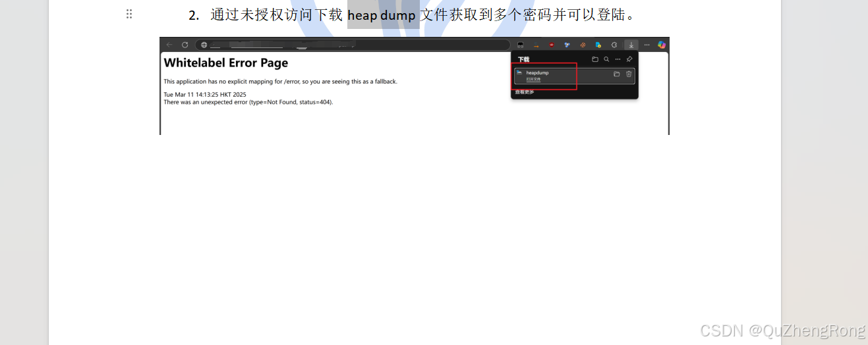
Task: Click the black-and-white face extension icon
Action: click(520, 45)
